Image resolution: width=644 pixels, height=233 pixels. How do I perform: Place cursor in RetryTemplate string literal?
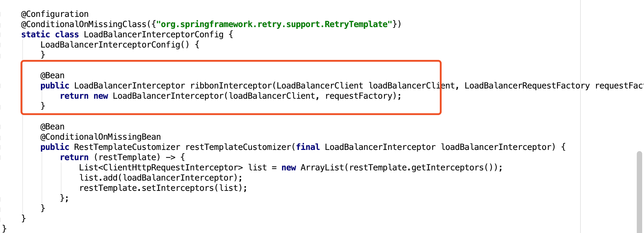274,24
